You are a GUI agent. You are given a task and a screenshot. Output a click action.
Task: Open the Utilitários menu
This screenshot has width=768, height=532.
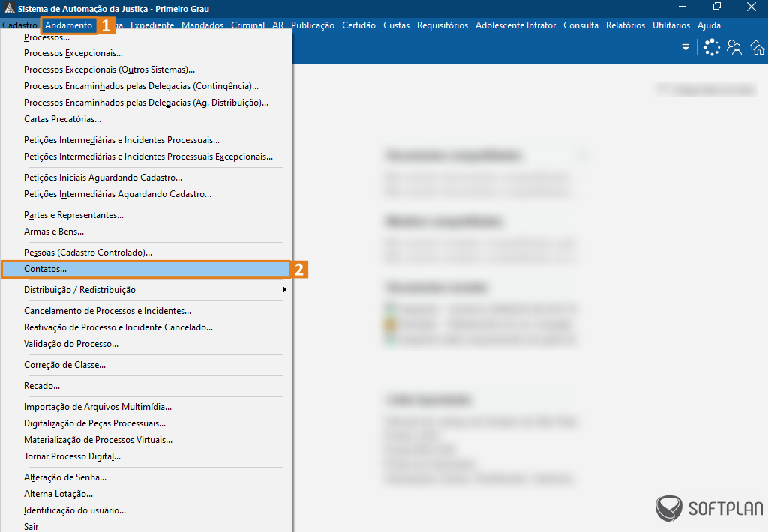point(670,25)
